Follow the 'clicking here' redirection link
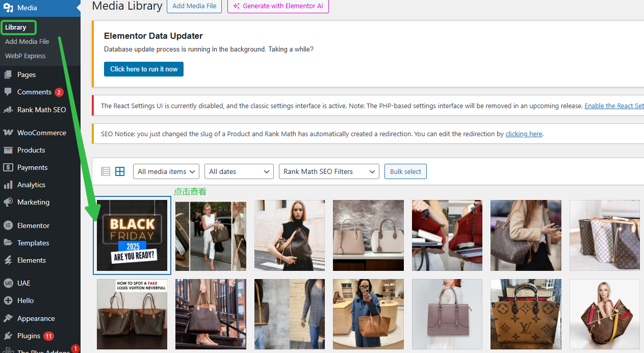Image resolution: width=644 pixels, height=353 pixels. [524, 134]
